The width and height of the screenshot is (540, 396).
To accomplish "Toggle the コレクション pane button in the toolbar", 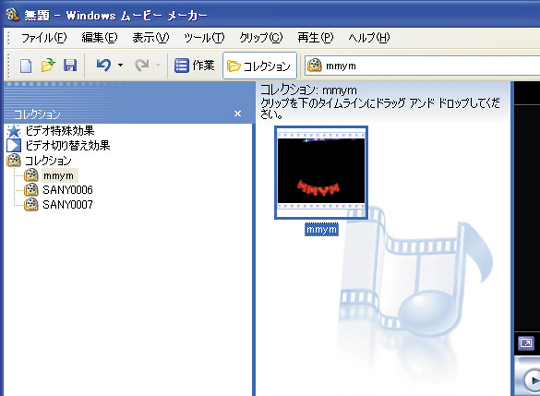I will [x=259, y=66].
